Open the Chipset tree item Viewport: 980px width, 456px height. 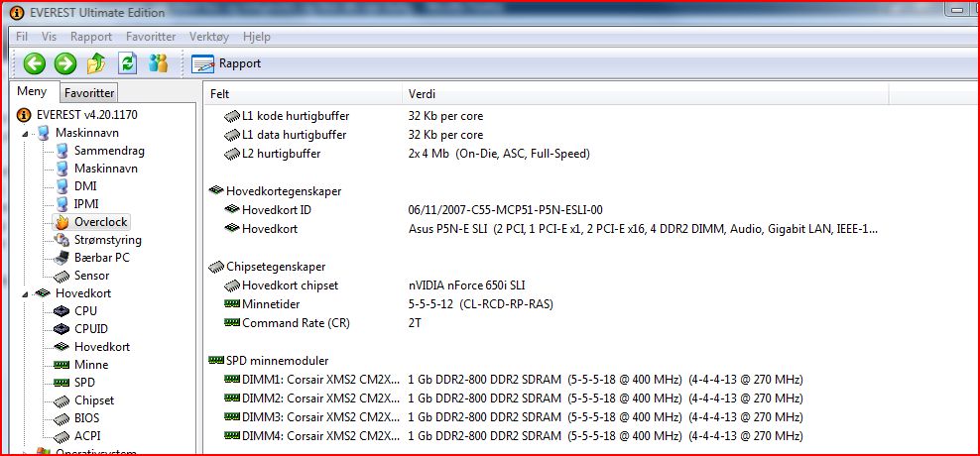tap(85, 400)
